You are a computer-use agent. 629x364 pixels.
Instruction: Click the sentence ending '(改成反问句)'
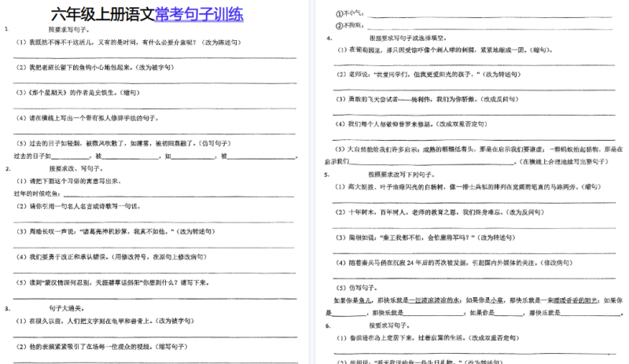tap(427, 99)
